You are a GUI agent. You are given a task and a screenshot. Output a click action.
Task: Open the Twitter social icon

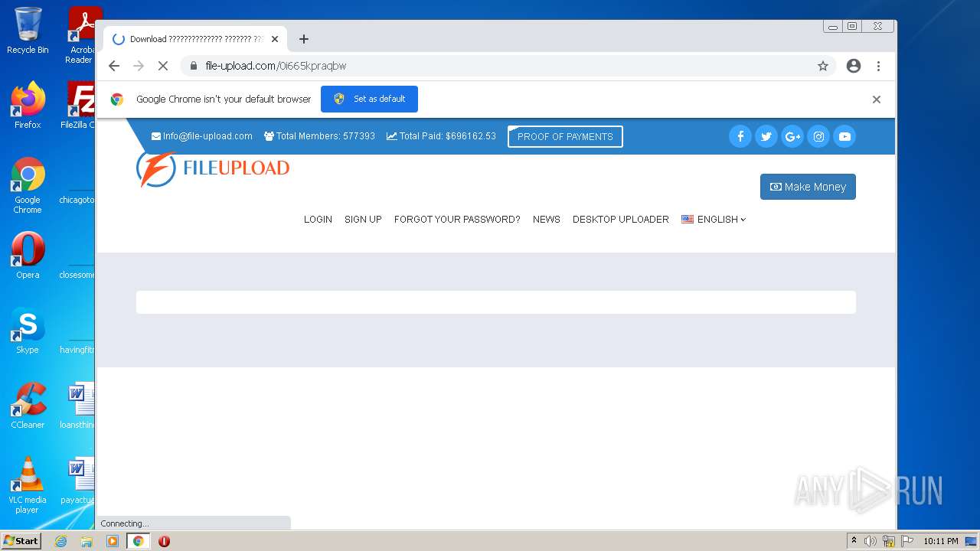click(x=766, y=136)
